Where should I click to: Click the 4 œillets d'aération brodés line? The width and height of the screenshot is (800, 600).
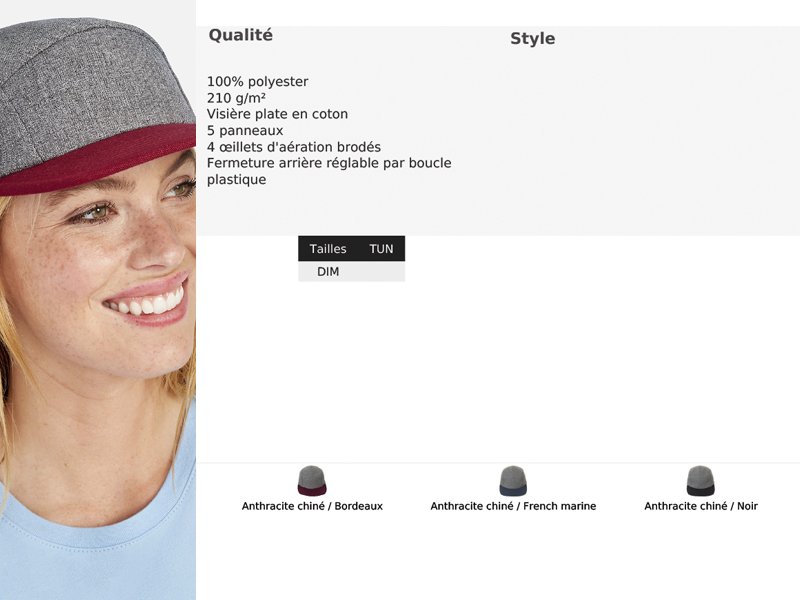[x=294, y=147]
